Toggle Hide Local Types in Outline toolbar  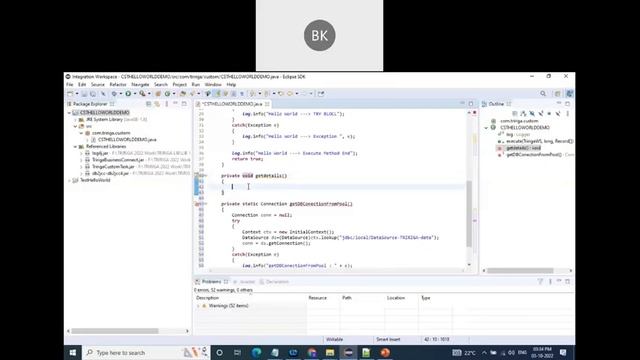[x=558, y=113]
